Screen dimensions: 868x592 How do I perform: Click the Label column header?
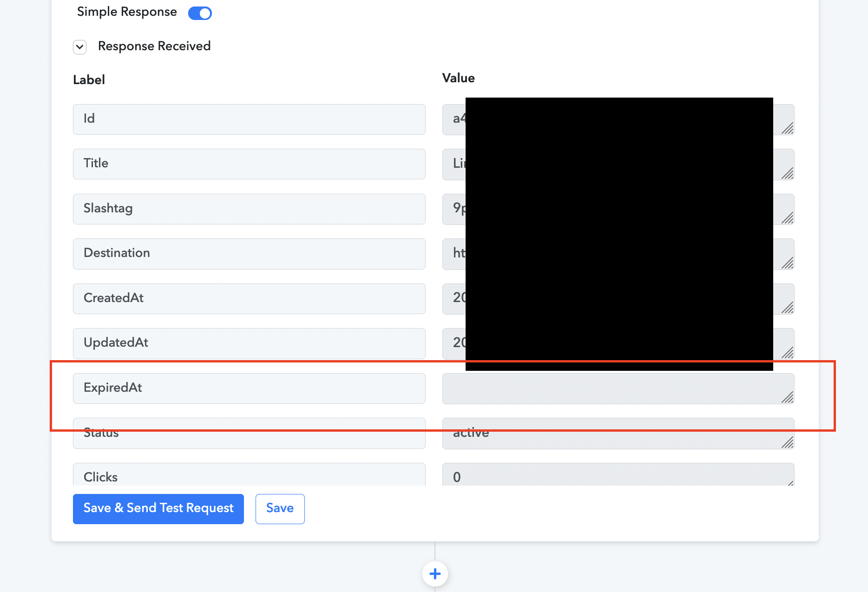point(89,80)
